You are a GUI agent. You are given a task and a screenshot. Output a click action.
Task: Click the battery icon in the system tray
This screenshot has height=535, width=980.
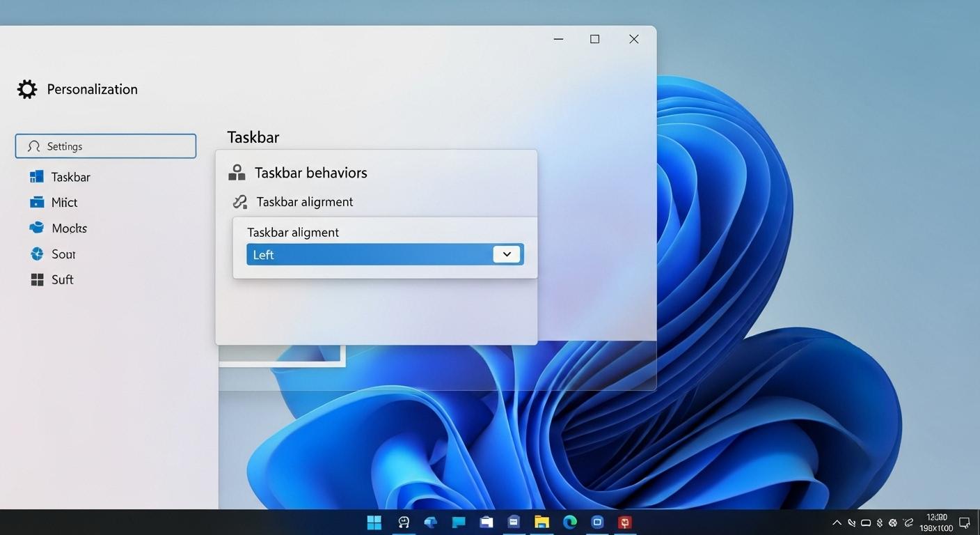tap(866, 522)
